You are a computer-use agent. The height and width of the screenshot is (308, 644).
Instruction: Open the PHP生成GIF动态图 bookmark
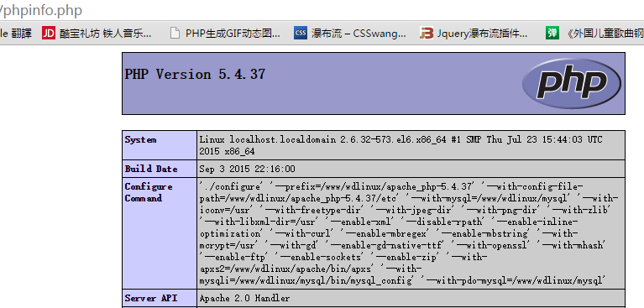tap(233, 34)
